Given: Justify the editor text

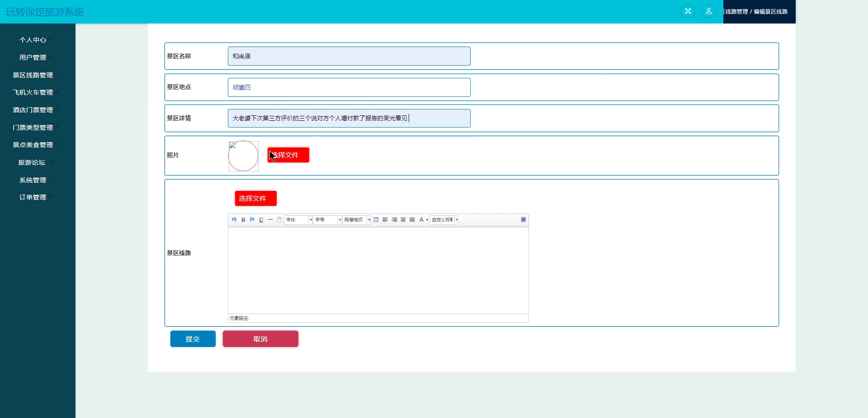Looking at the screenshot, I should point(412,220).
